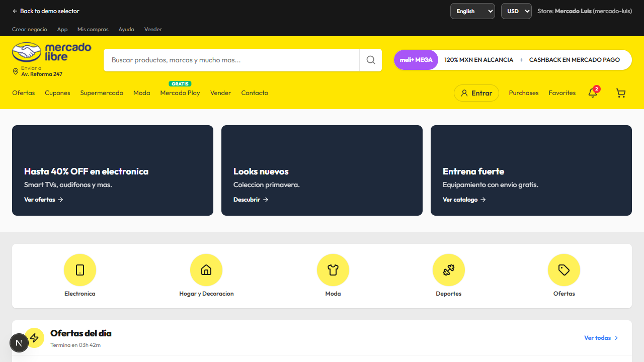Click the Electronica phone category icon

80,270
